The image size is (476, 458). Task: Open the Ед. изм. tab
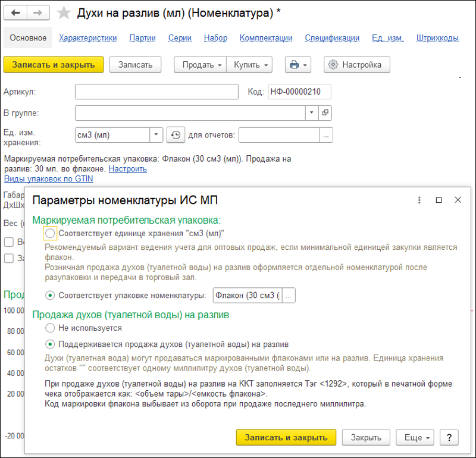tap(388, 38)
